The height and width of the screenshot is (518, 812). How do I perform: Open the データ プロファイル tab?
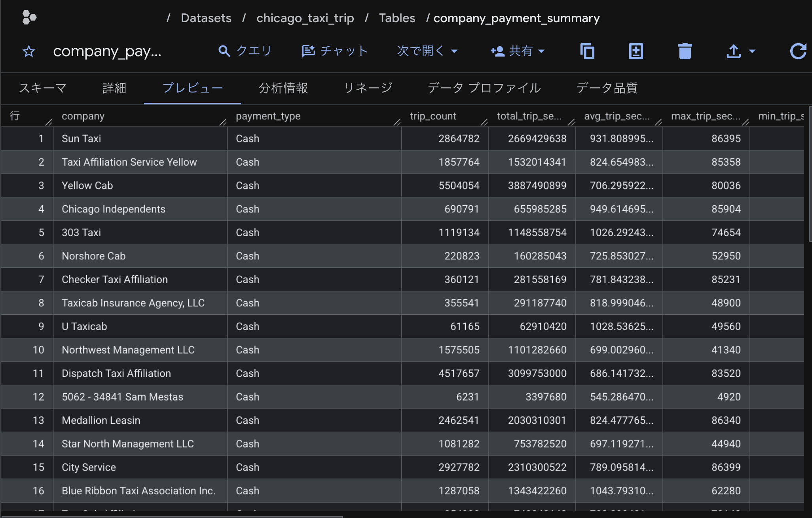click(484, 88)
